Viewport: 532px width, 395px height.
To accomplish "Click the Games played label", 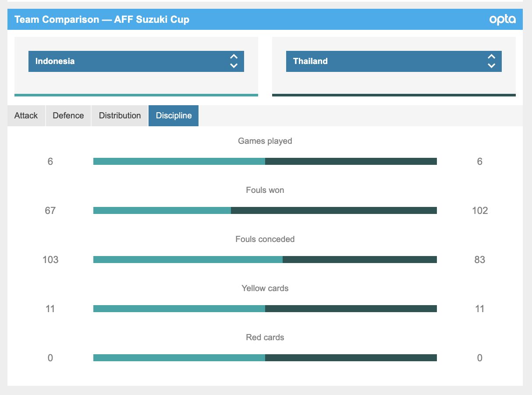I will coord(265,141).
